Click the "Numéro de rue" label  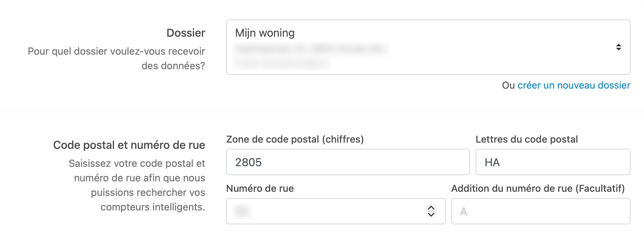click(x=260, y=189)
